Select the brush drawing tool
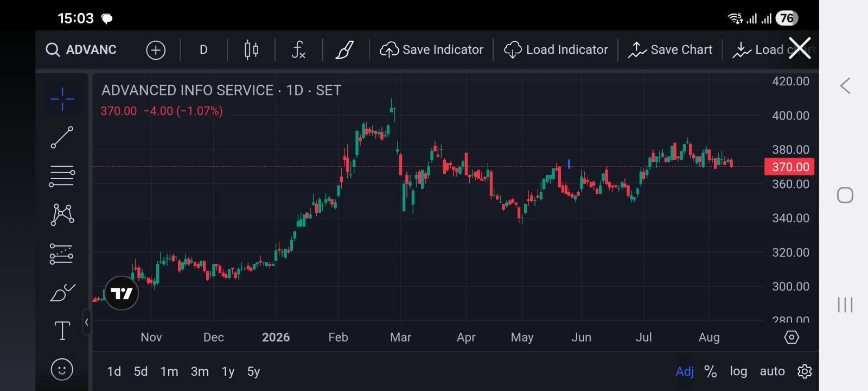 [62, 292]
